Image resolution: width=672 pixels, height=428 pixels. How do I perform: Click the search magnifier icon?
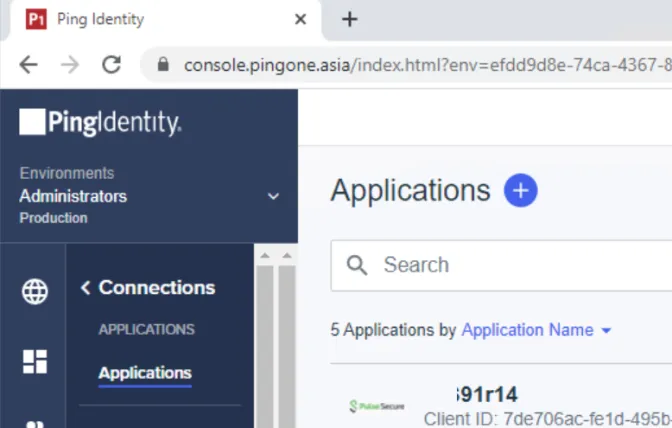tap(357, 265)
